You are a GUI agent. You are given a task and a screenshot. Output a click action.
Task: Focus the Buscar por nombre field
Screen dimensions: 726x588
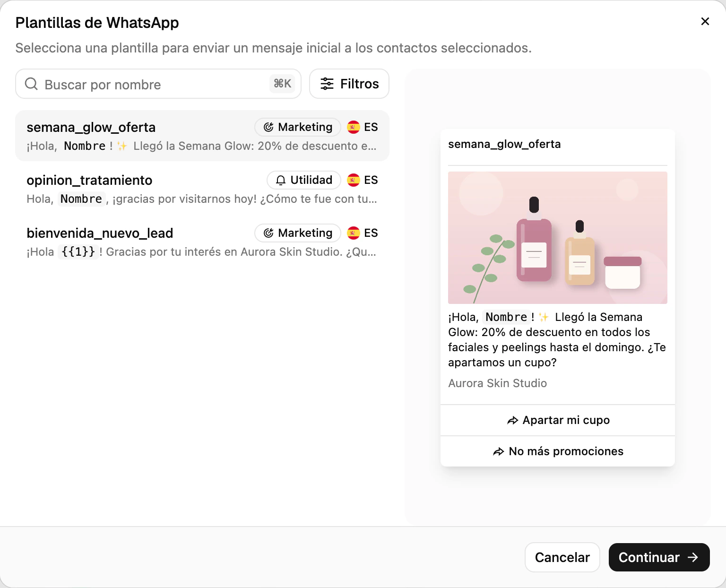pyautogui.click(x=158, y=84)
